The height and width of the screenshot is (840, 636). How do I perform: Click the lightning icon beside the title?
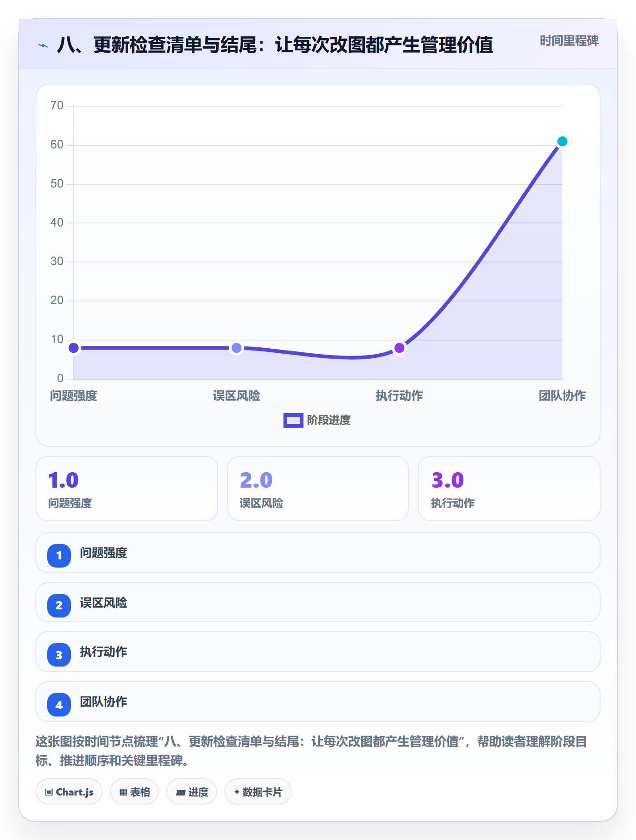(x=43, y=45)
